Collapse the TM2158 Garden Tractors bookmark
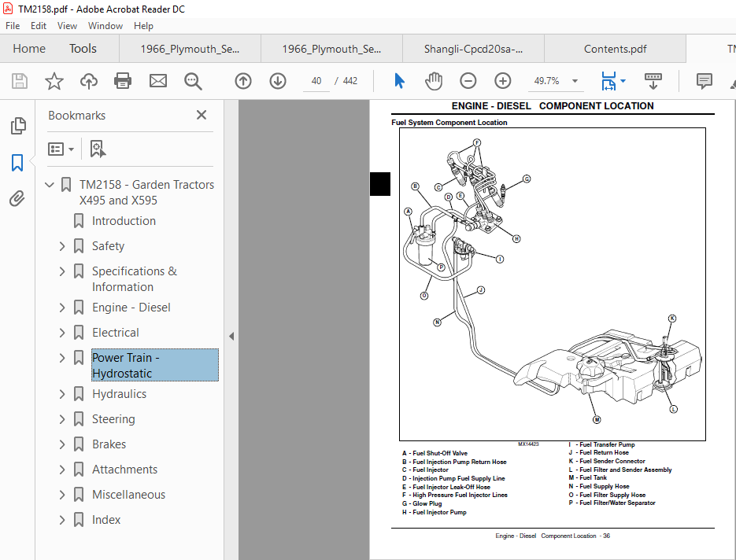This screenshot has width=736, height=560. [50, 185]
